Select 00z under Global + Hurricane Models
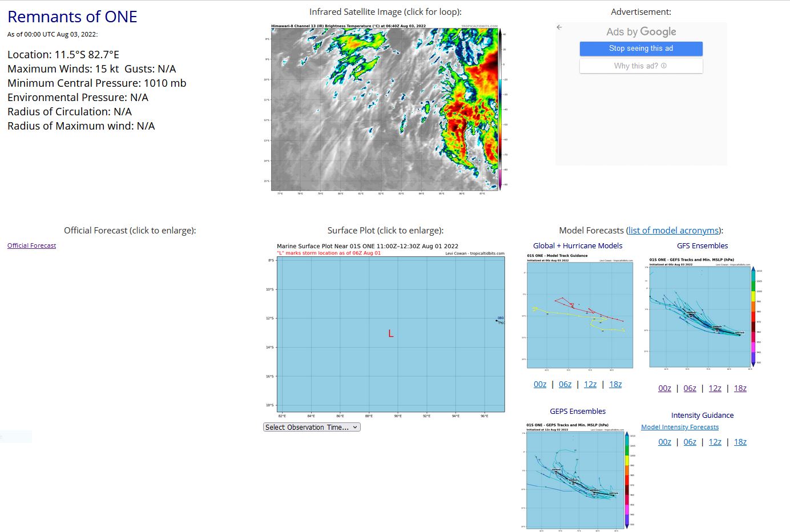Screen dimensions: 790x532 point(540,384)
